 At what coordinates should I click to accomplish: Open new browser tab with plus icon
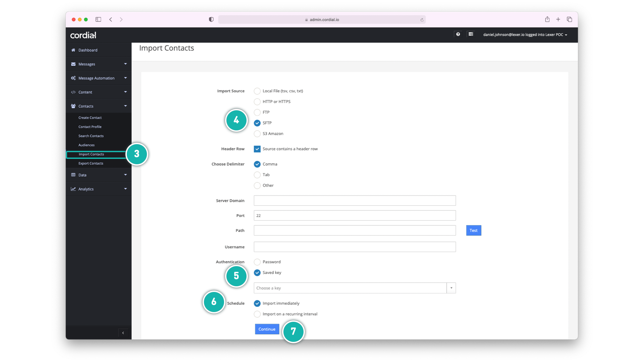558,19
